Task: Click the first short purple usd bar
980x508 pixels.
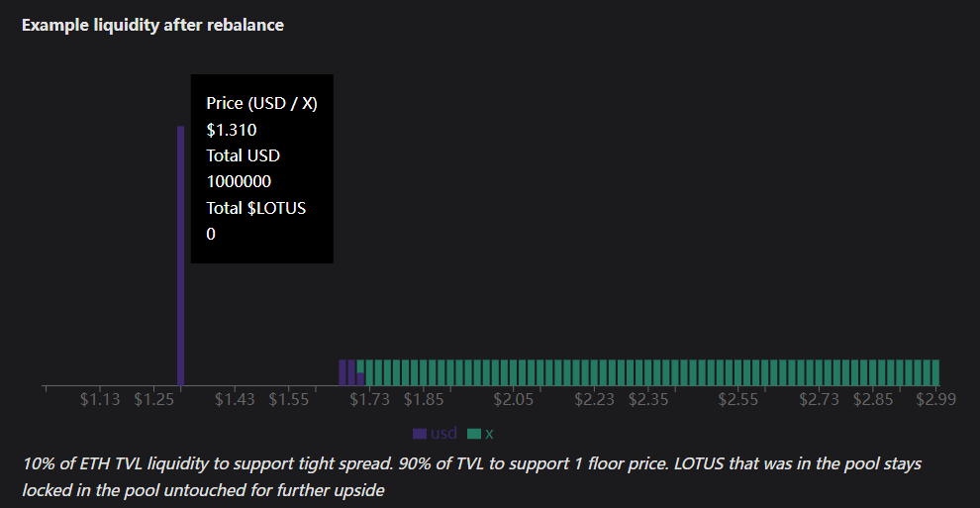Action: click(343, 372)
